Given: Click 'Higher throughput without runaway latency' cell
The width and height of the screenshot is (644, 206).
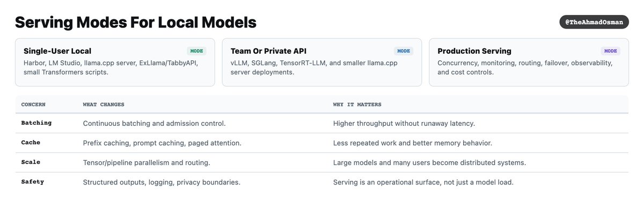Looking at the screenshot, I should [x=404, y=123].
